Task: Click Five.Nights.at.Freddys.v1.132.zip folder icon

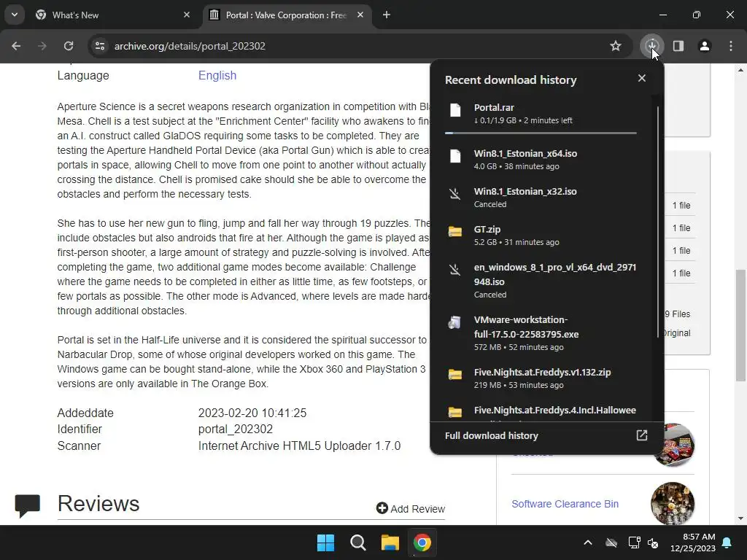Action: click(x=455, y=374)
